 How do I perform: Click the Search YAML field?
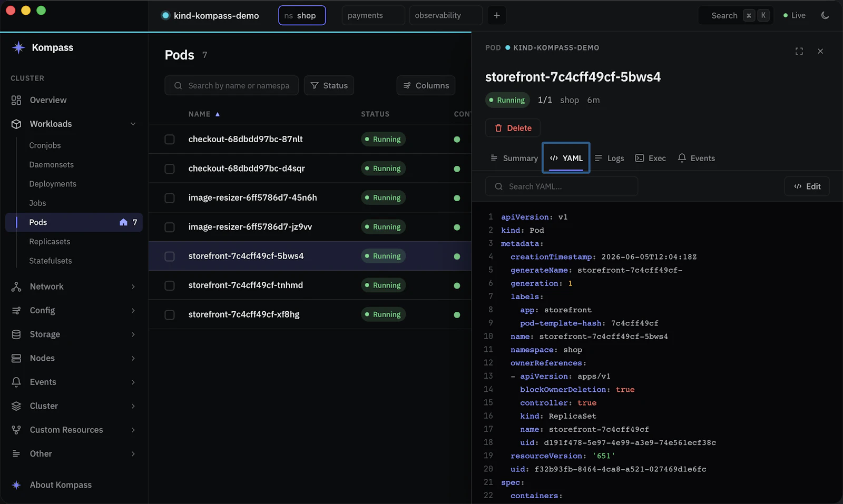(x=562, y=186)
